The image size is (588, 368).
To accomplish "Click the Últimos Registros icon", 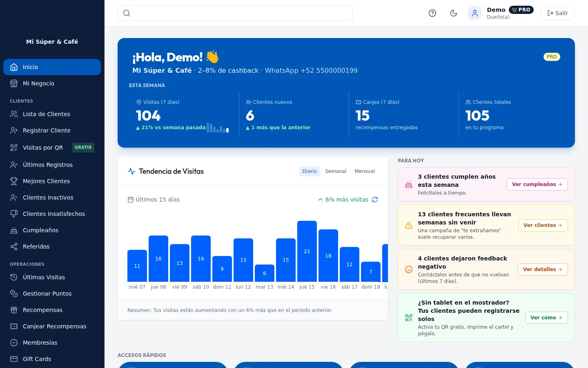I will point(14,165).
